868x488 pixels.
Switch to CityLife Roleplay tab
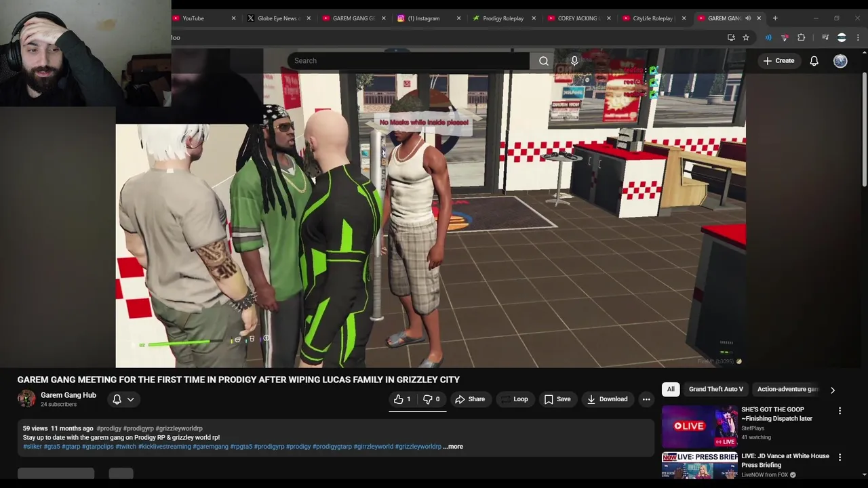[652, 18]
